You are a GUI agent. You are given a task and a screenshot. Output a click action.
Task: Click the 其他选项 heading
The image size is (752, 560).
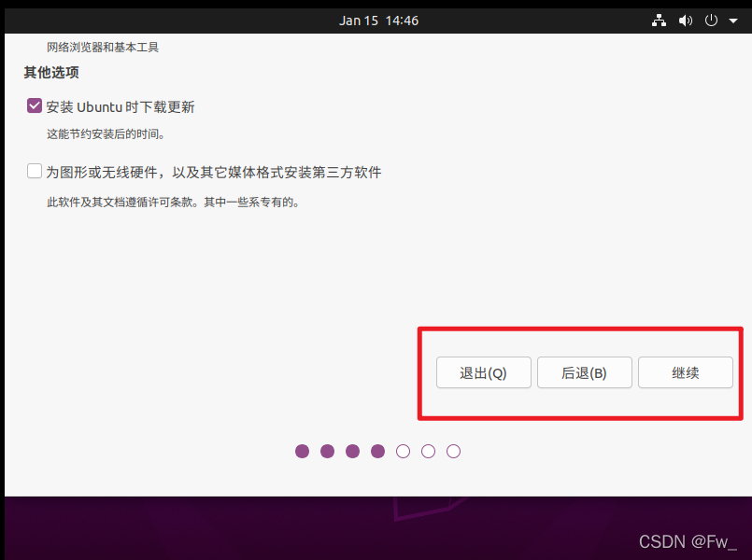tap(51, 73)
